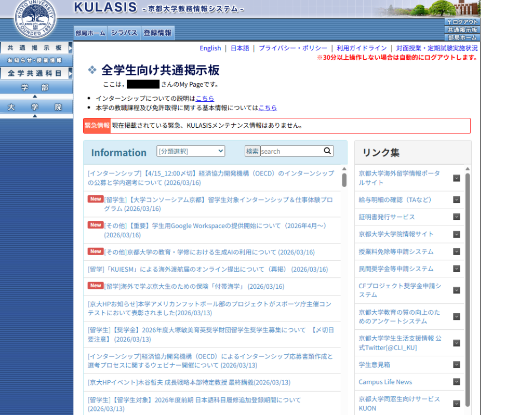Open the シラバス tab
Image resolution: width=532 pixels, height=415 pixels.
click(124, 33)
